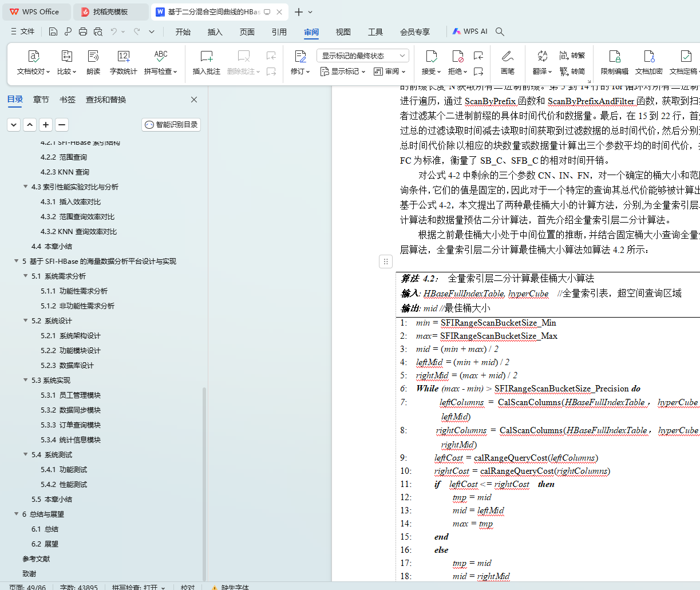Collapse the 6 总结与展望 node
This screenshot has width=700, height=590.
click(x=17, y=514)
